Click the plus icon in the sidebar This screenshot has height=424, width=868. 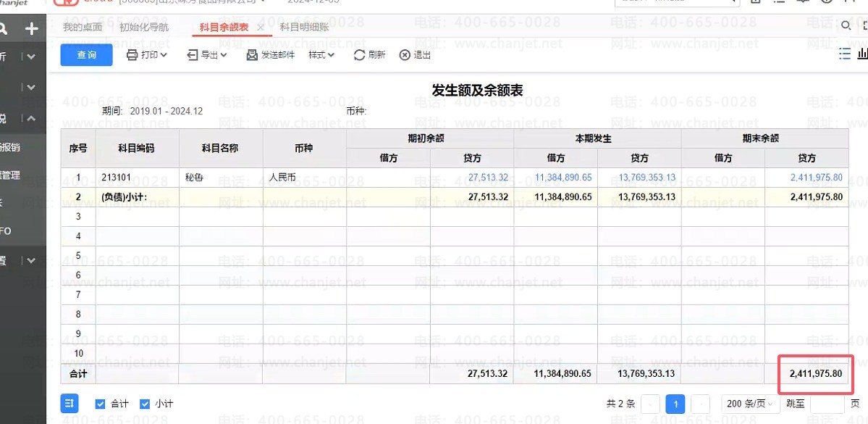pyautogui.click(x=32, y=29)
